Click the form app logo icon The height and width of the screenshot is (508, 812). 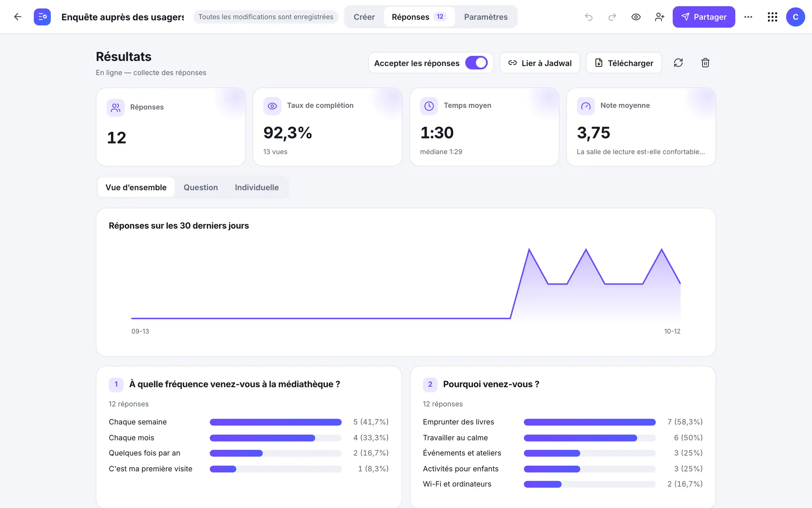pos(42,17)
